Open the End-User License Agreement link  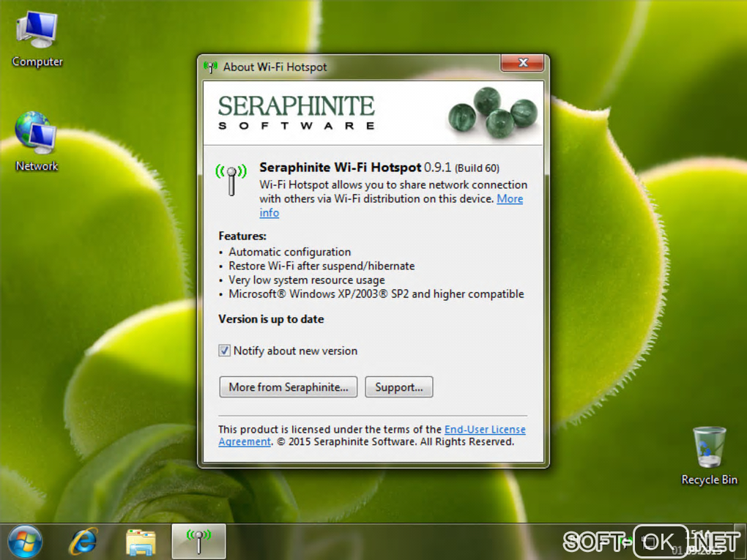coord(485,430)
